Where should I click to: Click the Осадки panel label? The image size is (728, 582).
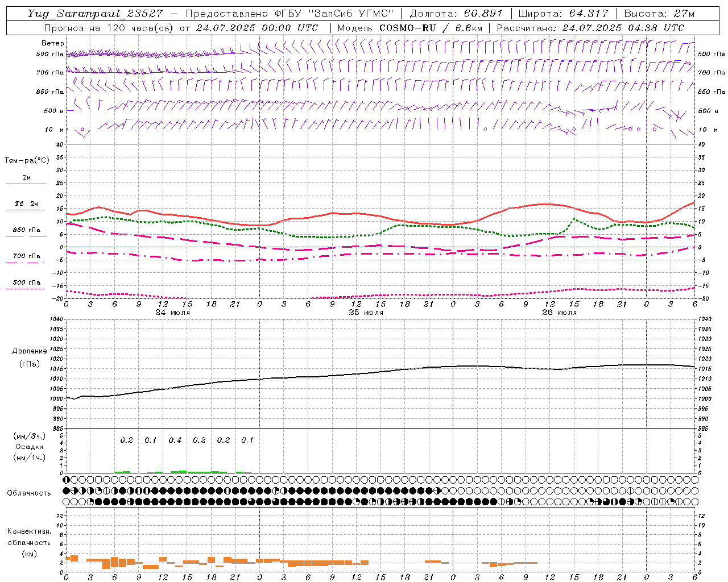click(x=29, y=447)
